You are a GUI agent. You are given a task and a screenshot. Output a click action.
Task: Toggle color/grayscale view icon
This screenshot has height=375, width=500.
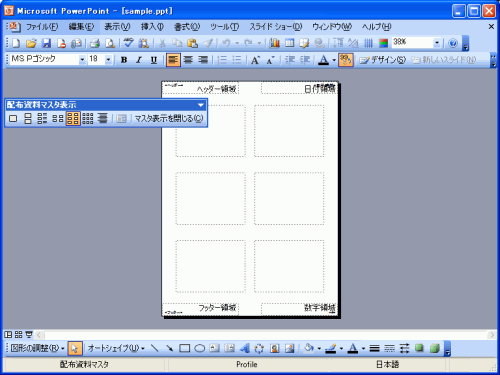tap(383, 43)
